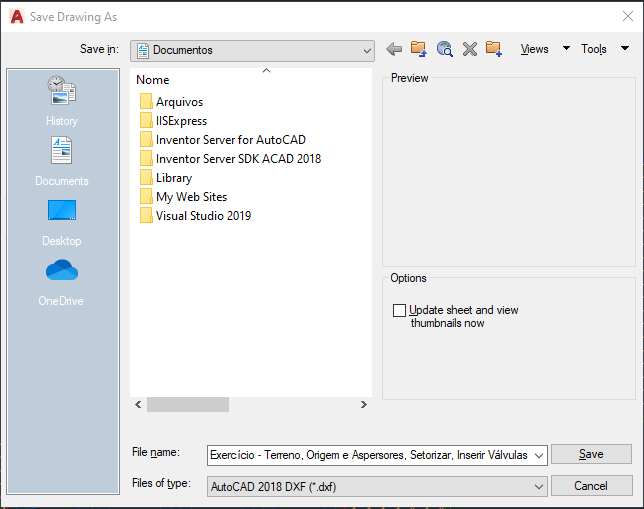Image resolution: width=644 pixels, height=509 pixels.
Task: Create a new folder icon
Action: point(494,49)
